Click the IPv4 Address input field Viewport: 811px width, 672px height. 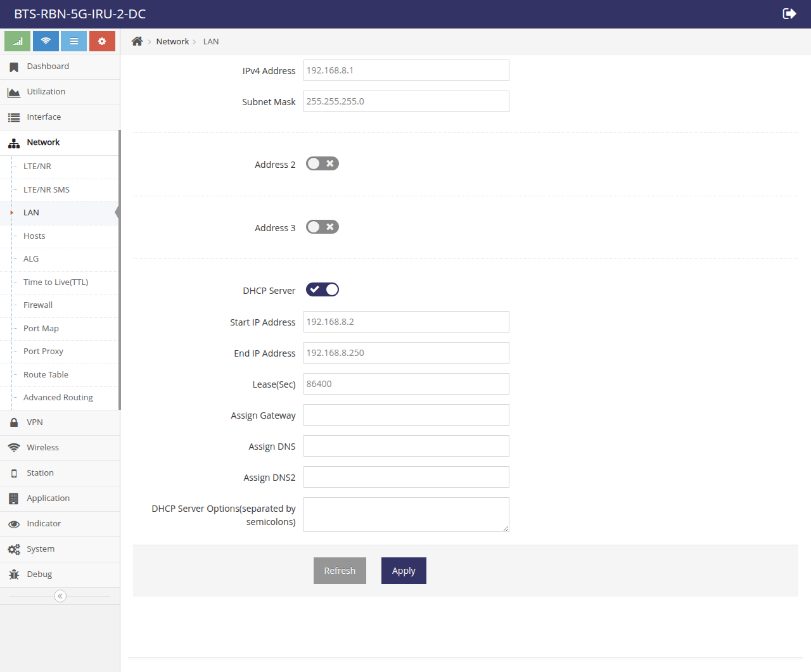(406, 70)
